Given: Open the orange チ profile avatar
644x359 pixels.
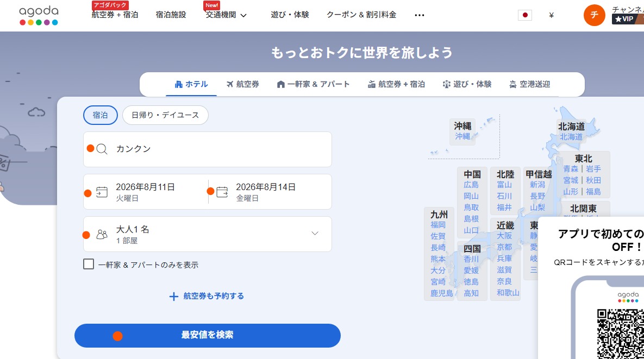Looking at the screenshot, I should [594, 15].
